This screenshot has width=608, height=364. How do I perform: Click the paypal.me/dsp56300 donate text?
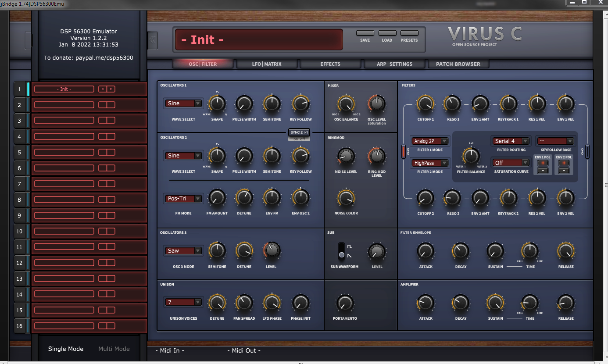pos(104,57)
